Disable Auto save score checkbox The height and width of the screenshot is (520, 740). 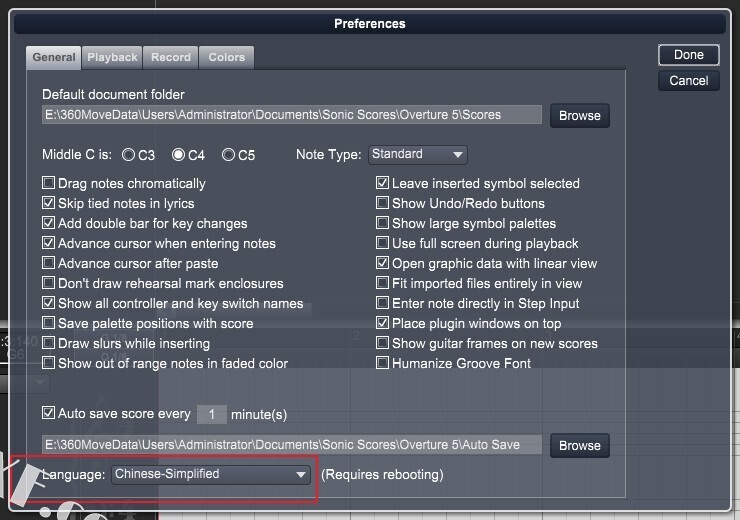(x=49, y=414)
